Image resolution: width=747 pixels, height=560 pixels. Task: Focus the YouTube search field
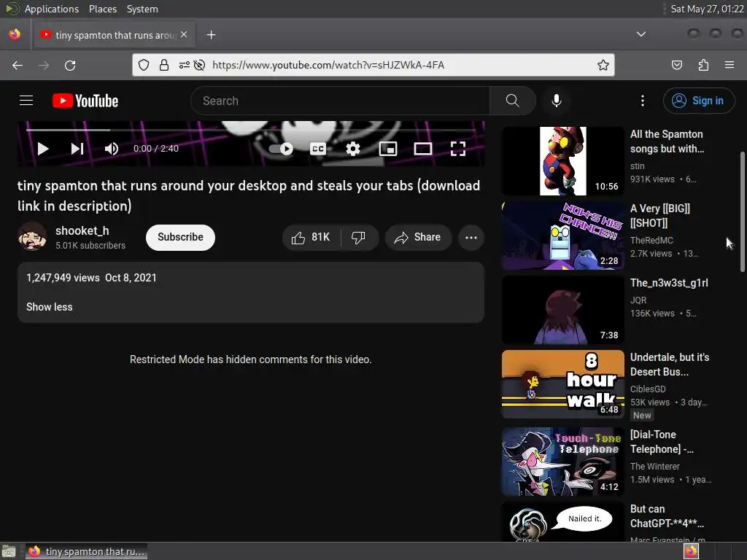(x=340, y=101)
